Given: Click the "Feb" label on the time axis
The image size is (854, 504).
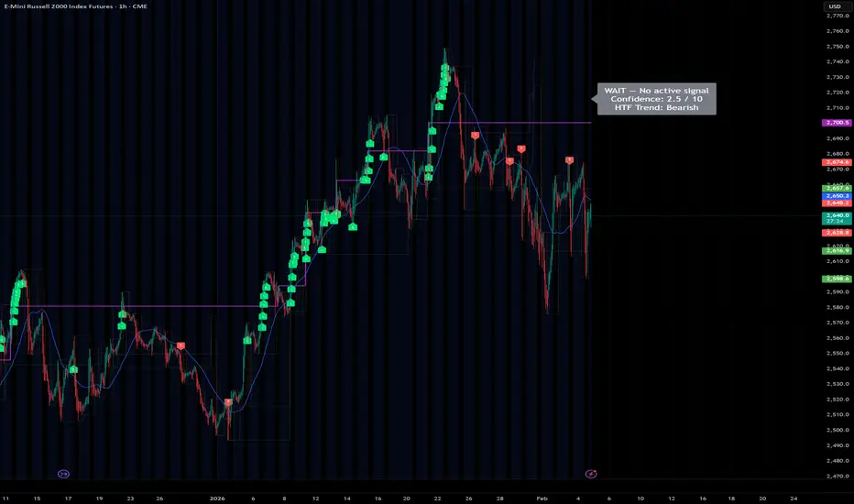Looking at the screenshot, I should pos(542,498).
